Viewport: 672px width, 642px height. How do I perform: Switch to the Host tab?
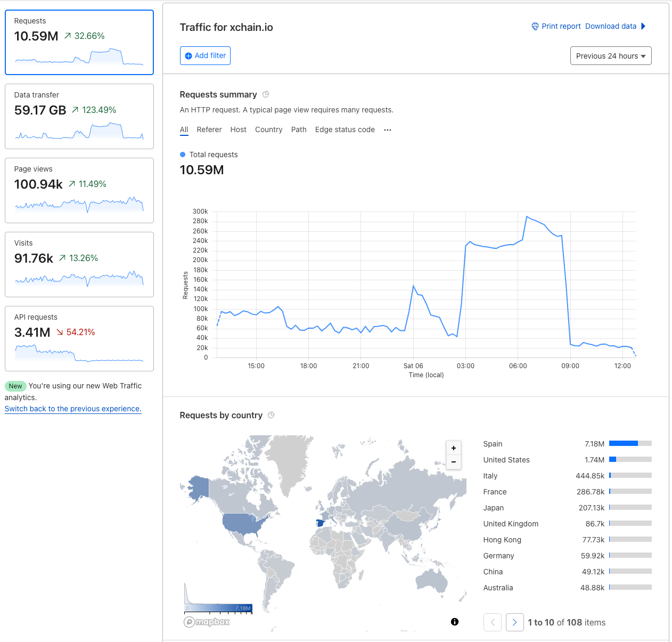(x=239, y=129)
